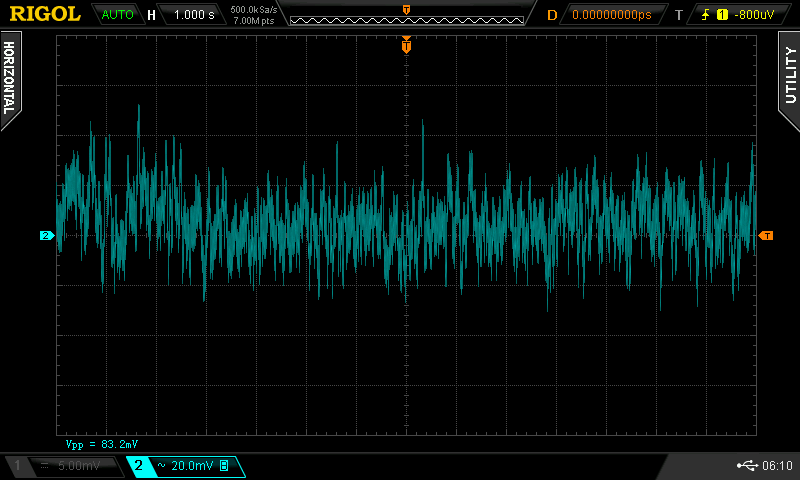Click the D delay label

click(552, 15)
